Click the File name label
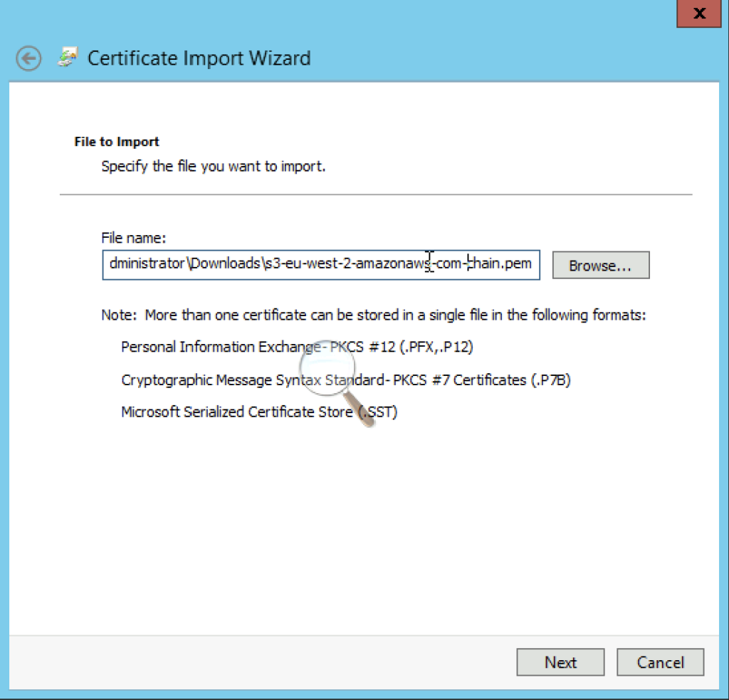The width and height of the screenshot is (729, 700). coord(134,238)
